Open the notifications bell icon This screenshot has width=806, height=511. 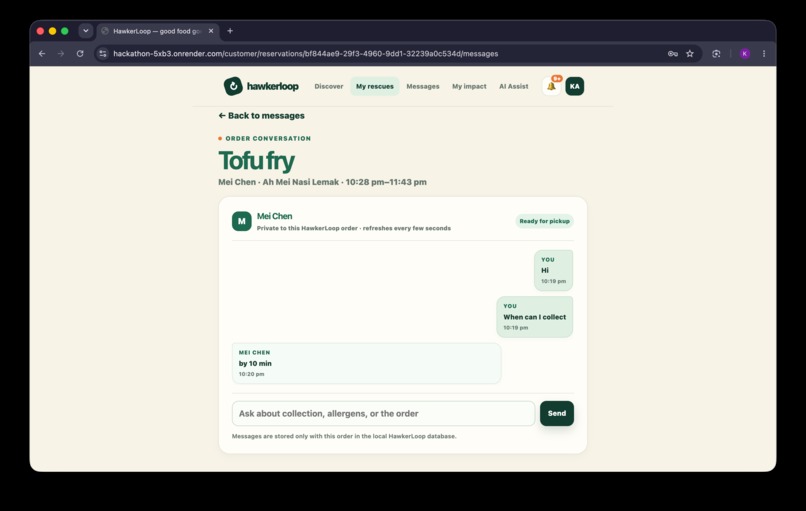552,86
